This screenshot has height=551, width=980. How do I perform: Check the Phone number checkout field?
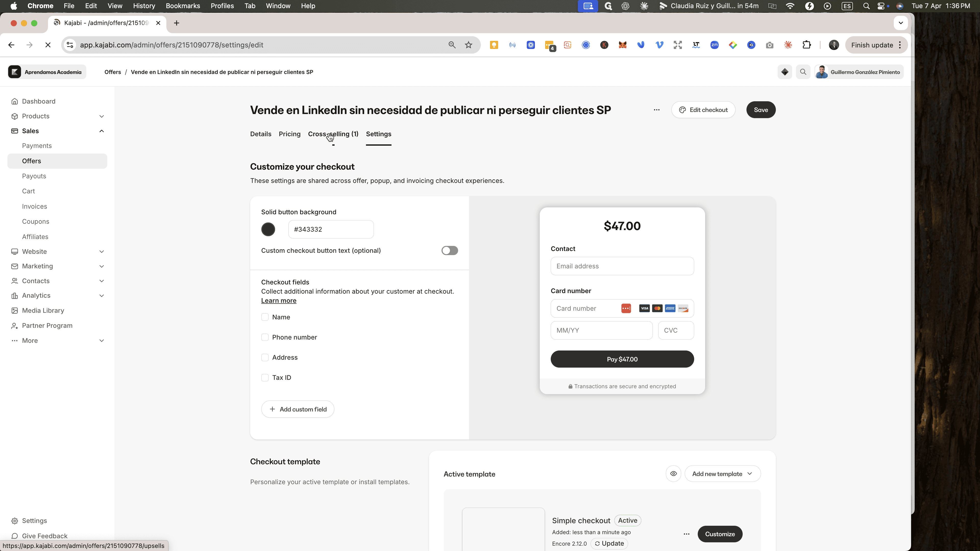pyautogui.click(x=265, y=337)
